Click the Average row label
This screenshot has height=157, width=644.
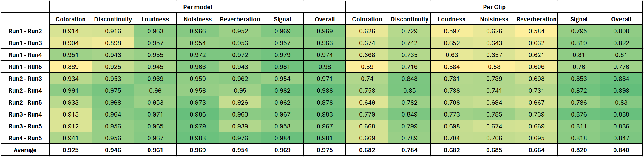click(25, 150)
